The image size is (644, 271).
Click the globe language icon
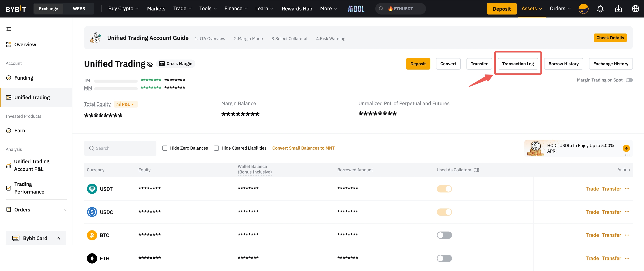coord(635,9)
